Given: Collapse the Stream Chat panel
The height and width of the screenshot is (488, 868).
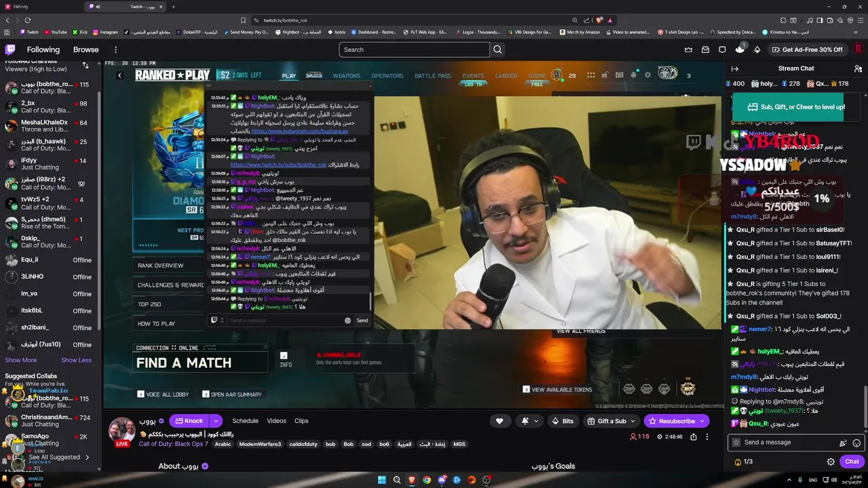Looking at the screenshot, I should (x=734, y=68).
